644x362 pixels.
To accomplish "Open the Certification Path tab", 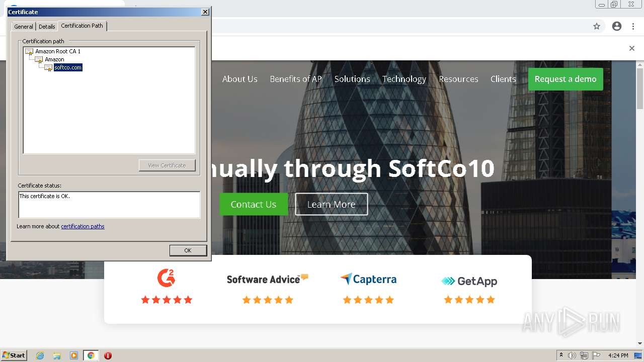I will point(82,26).
